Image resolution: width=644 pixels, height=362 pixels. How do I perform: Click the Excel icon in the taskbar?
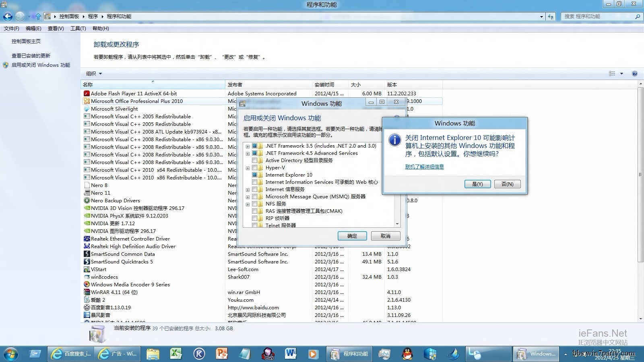[x=176, y=354]
